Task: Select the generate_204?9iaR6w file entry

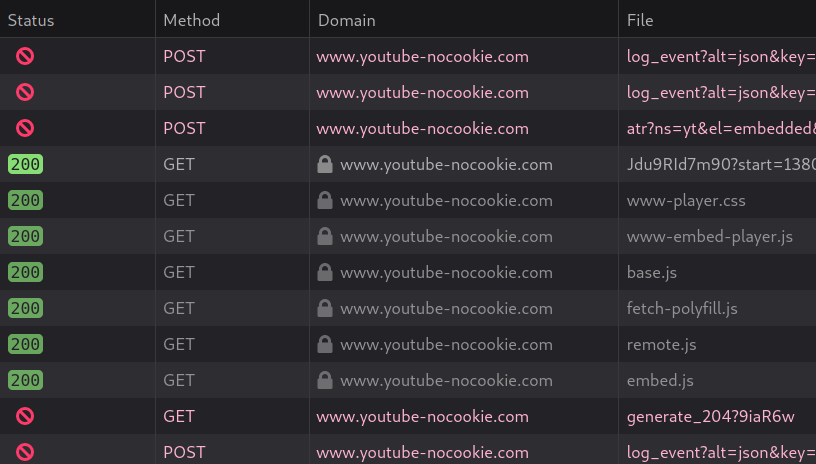Action: click(710, 417)
